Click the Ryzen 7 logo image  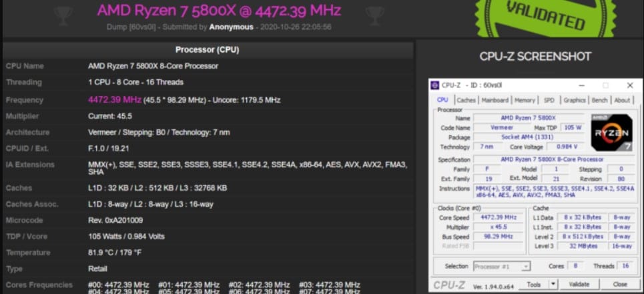(611, 133)
